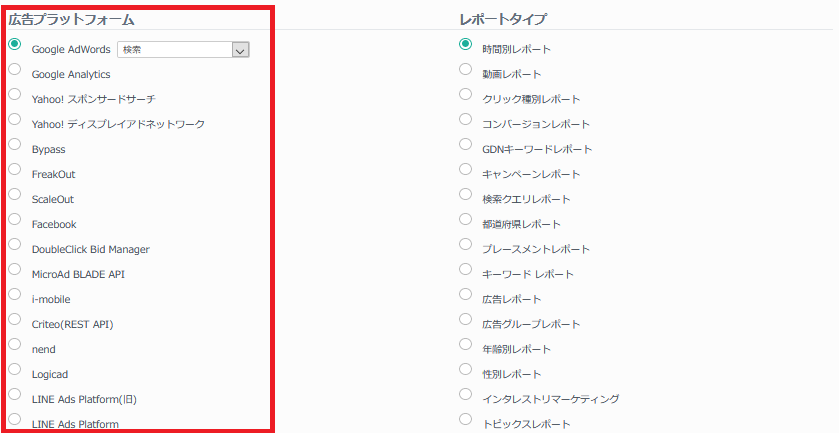
Task: Choose Yahoo! スポンサードサーチ radio button
Action: [x=15, y=94]
